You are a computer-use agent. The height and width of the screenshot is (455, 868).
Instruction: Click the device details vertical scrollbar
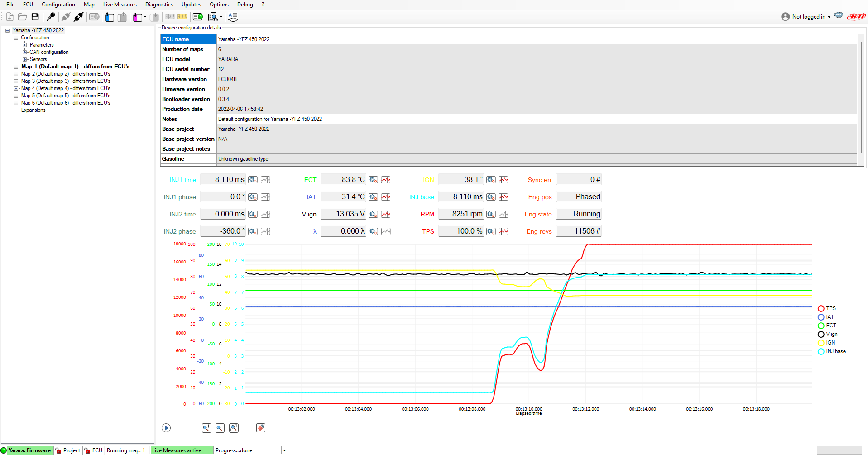(861, 98)
